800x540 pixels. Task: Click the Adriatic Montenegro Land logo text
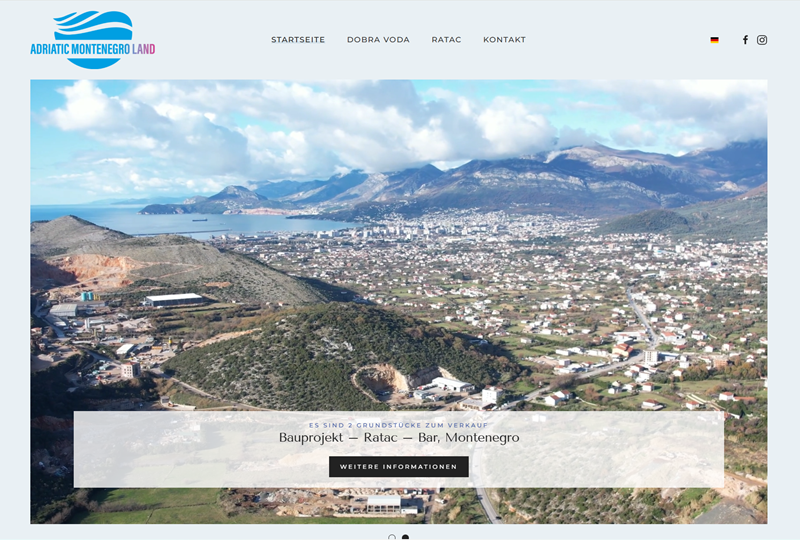point(92,48)
